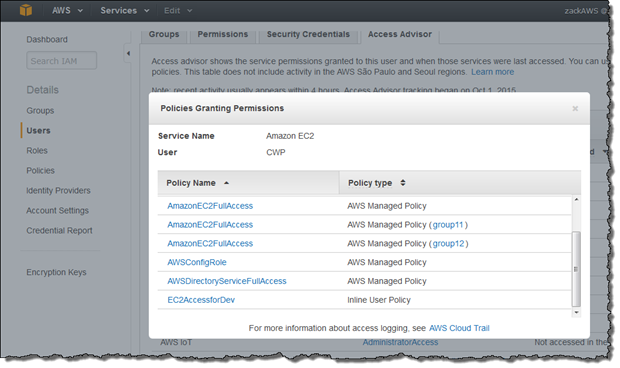Image resolution: width=620 pixels, height=368 pixels.
Task: Click the Policy Name column header
Action: point(248,183)
